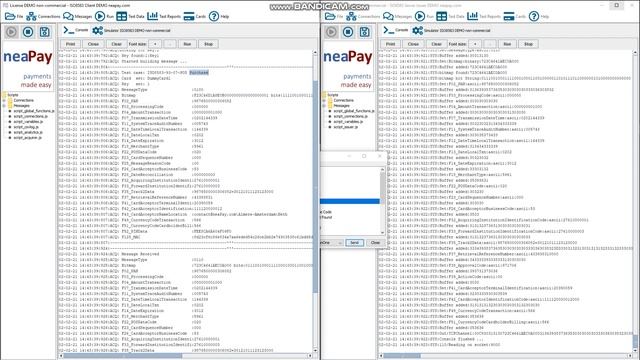Open Test Data in the right Server window
The image size is (640, 360).
450,16
